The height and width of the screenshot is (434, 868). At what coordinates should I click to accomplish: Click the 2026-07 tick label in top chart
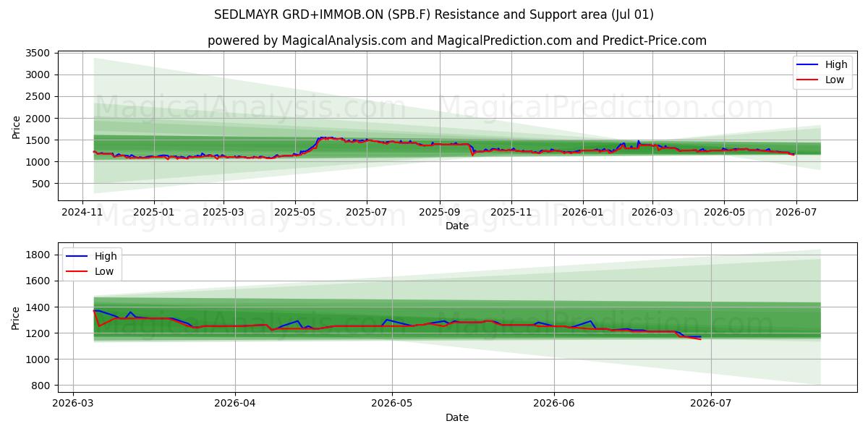point(796,211)
